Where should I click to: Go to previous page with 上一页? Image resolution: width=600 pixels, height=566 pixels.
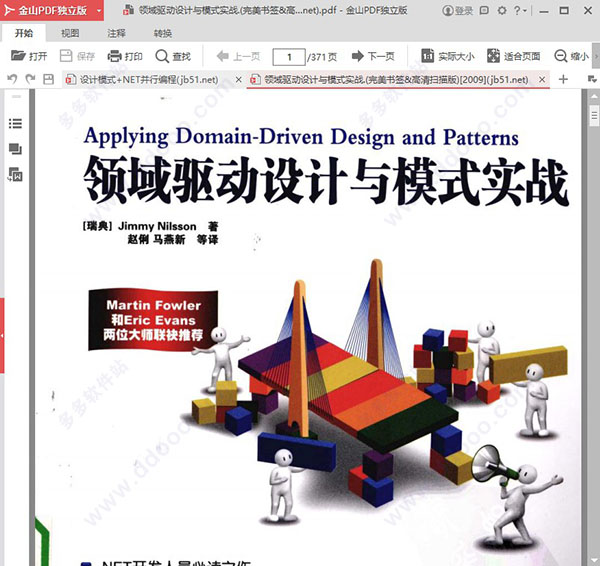[x=238, y=56]
